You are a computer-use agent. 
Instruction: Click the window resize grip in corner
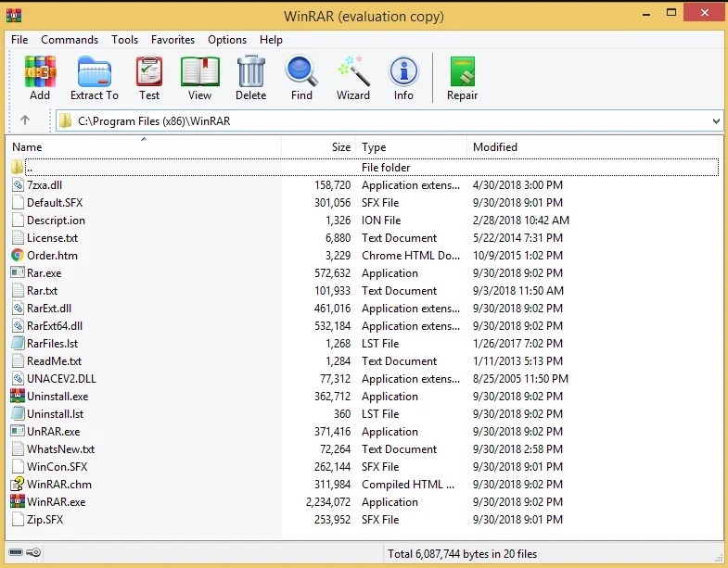click(719, 556)
